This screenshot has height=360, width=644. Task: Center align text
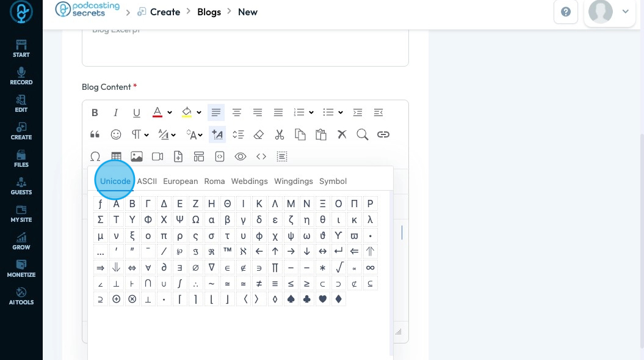(x=237, y=112)
